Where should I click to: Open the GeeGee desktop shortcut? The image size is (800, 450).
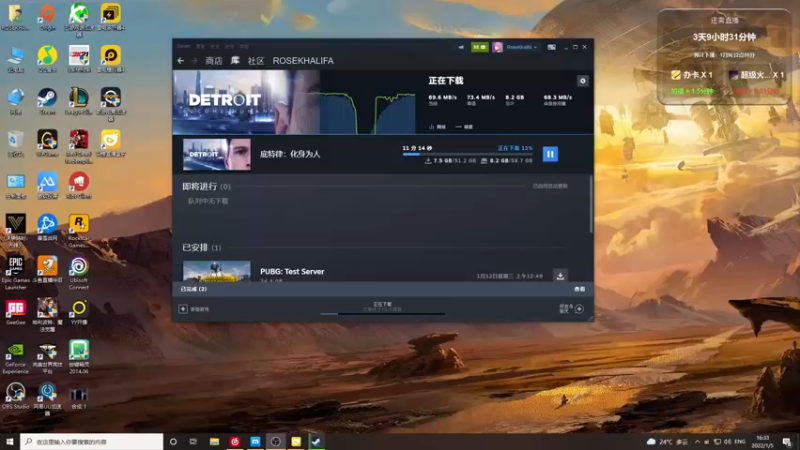tap(15, 312)
